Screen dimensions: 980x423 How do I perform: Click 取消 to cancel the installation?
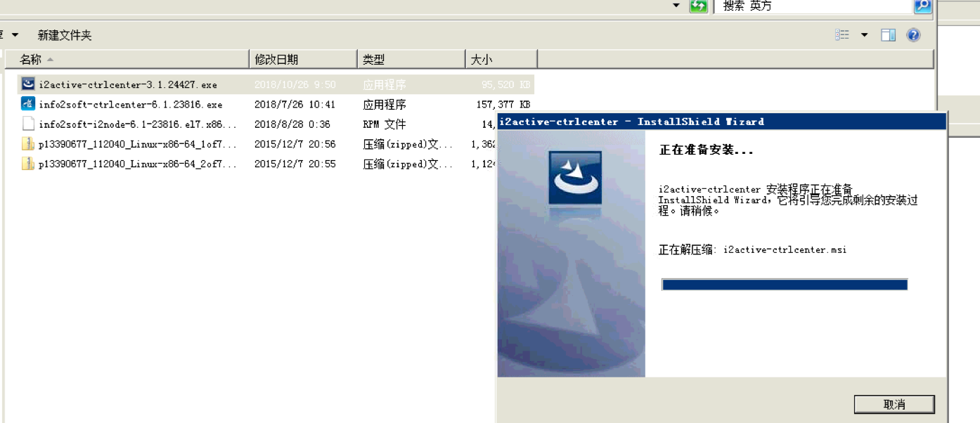[x=894, y=404]
